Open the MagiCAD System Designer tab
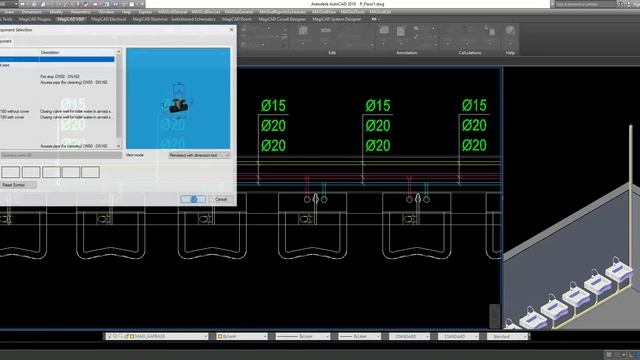The height and width of the screenshot is (360, 640). (x=337, y=19)
